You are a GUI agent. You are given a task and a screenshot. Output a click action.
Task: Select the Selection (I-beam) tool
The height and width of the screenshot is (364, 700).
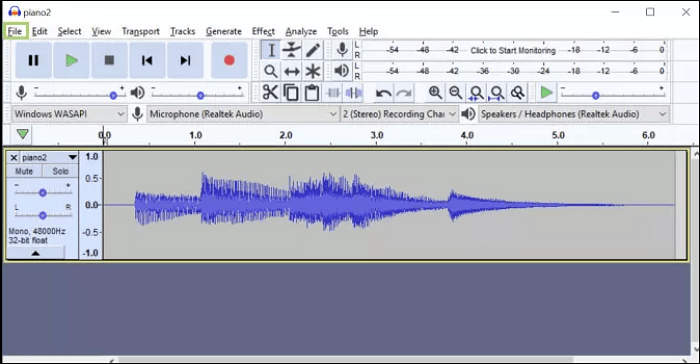(271, 50)
